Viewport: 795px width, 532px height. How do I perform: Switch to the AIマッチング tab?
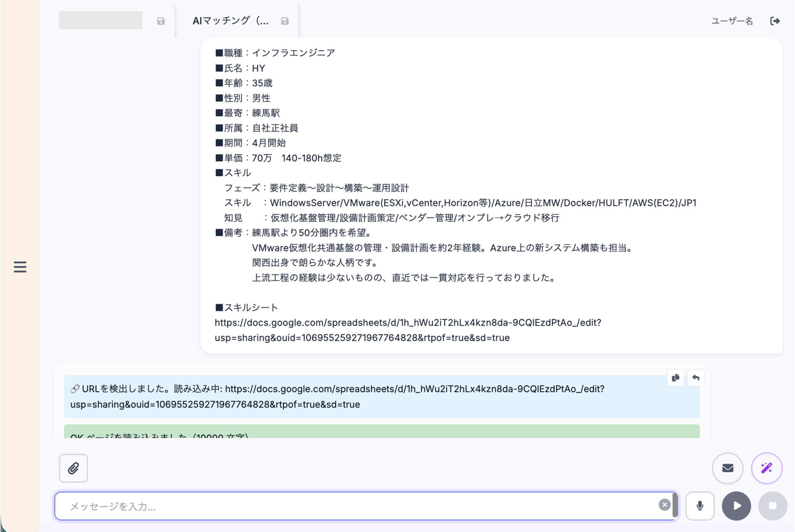(x=230, y=21)
